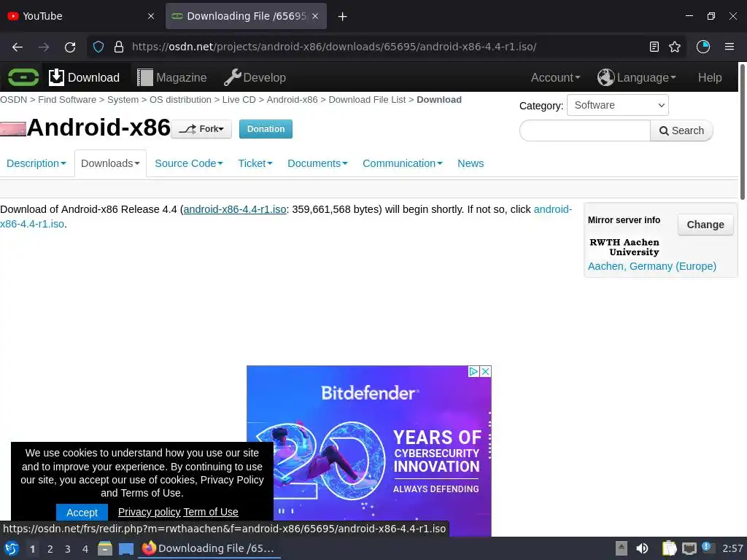Expand the Downloads tab menu
Viewport: 747px width, 560px height.
(110, 163)
